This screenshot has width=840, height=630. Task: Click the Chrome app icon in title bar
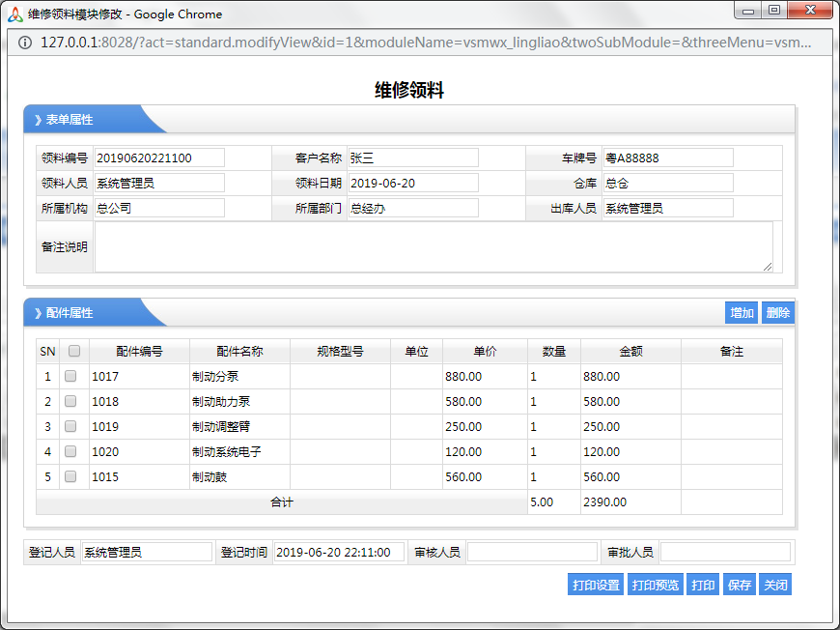click(x=14, y=14)
